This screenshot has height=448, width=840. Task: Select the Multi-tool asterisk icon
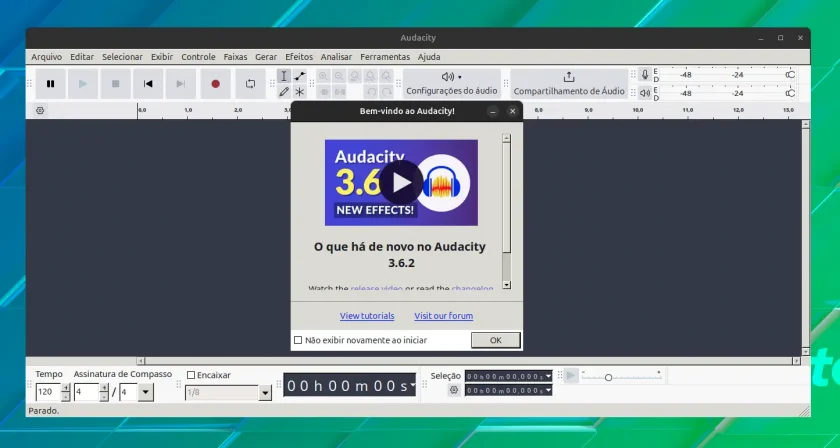click(x=299, y=92)
